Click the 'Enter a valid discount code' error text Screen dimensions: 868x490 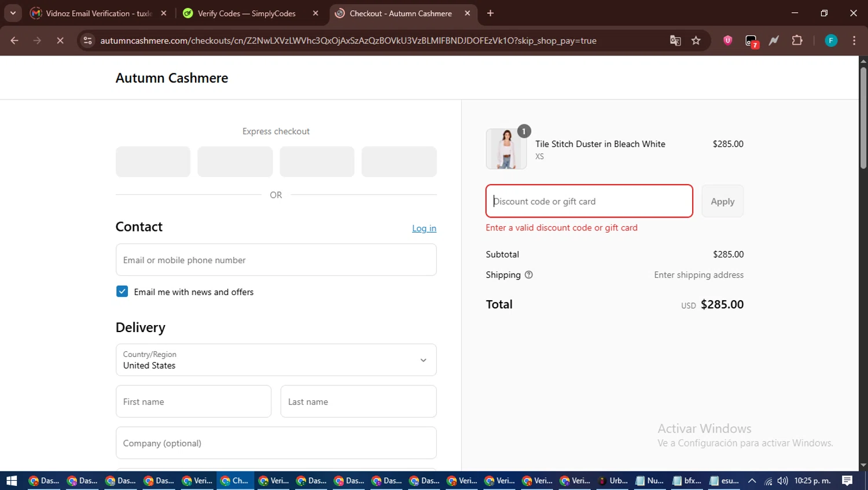point(561,228)
